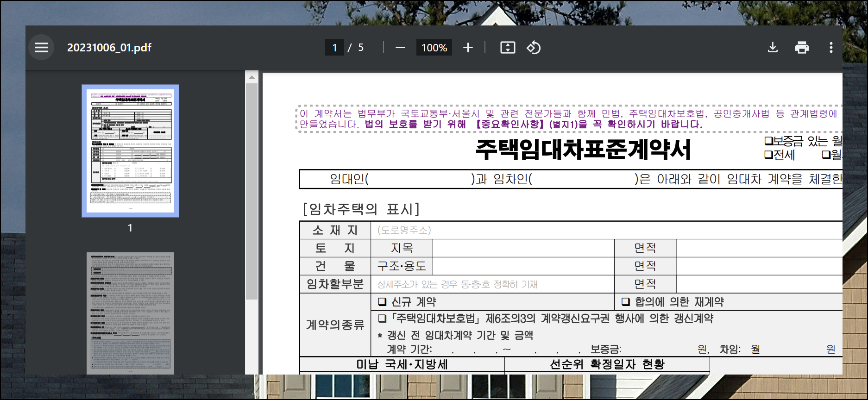868x400 pixels.
Task: Select page 1 thumbnail
Action: point(130,151)
